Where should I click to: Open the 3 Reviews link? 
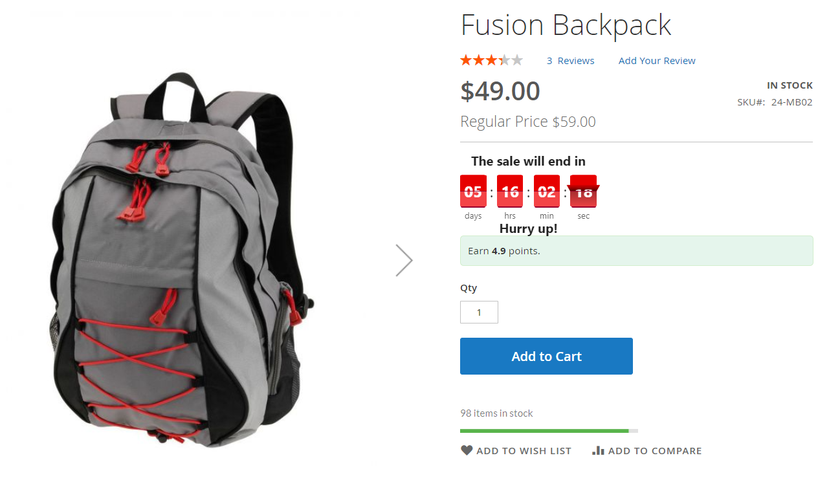(x=570, y=61)
